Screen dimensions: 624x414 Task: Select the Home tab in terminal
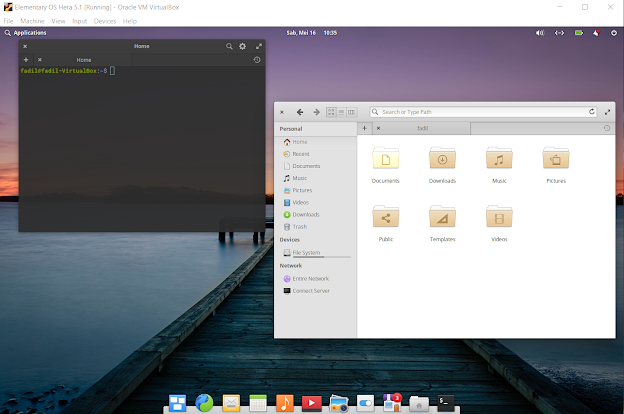pos(84,60)
